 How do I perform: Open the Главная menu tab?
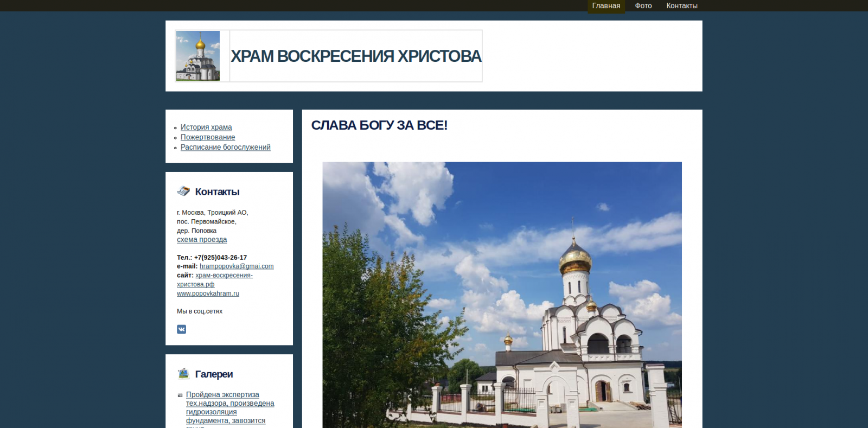click(x=606, y=6)
